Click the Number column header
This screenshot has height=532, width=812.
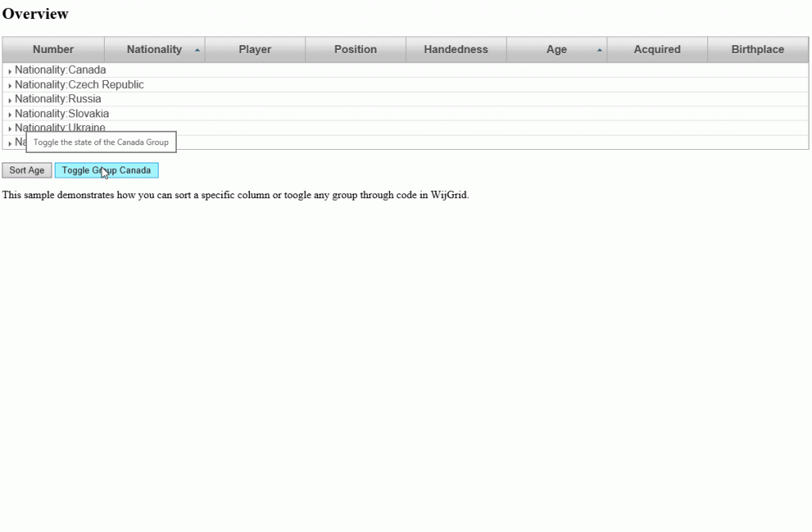(53, 49)
